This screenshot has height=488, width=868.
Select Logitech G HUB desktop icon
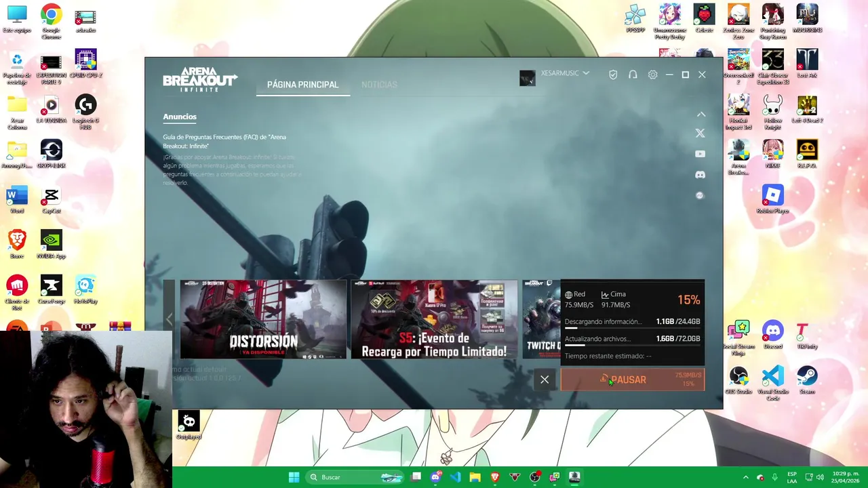[85, 113]
